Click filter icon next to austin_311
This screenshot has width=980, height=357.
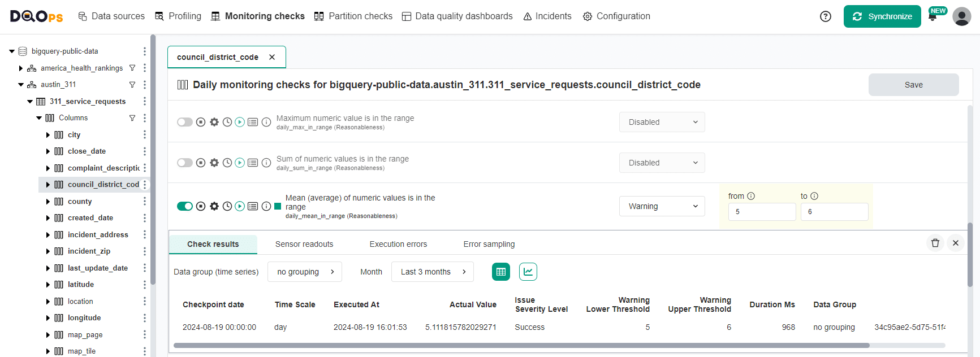click(132, 85)
